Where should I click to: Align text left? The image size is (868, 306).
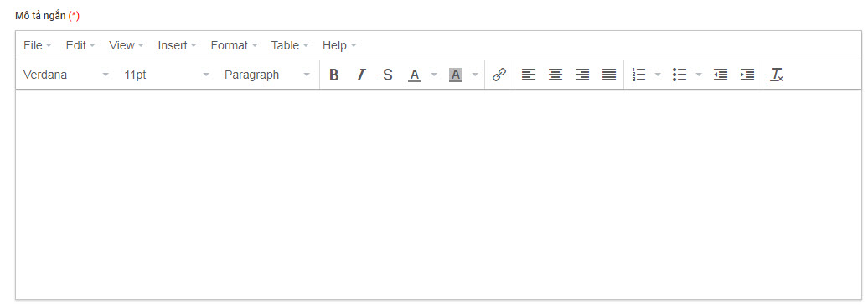pyautogui.click(x=529, y=75)
